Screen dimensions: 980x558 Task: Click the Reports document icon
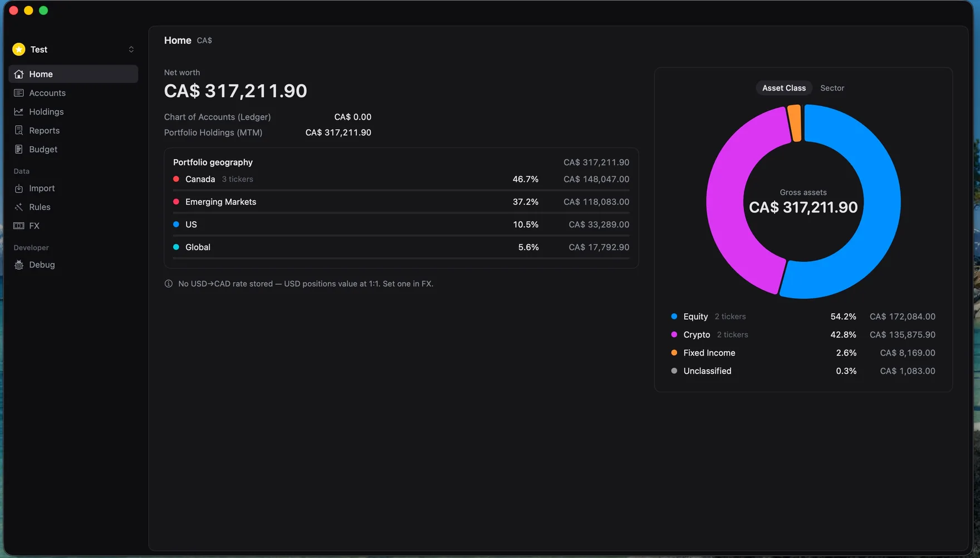click(19, 131)
